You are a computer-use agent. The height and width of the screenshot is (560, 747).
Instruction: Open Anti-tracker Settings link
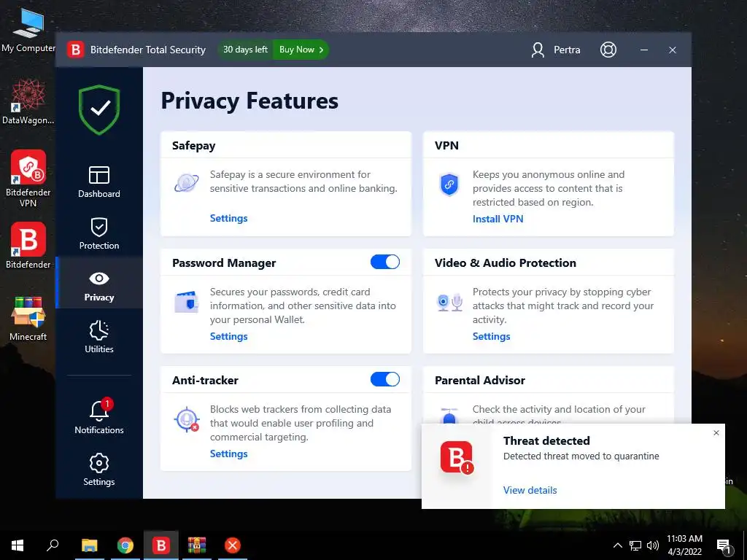pyautogui.click(x=228, y=454)
